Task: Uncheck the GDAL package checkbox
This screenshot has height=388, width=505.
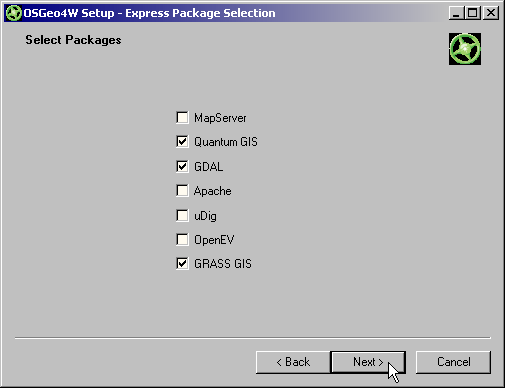Action: tap(182, 166)
